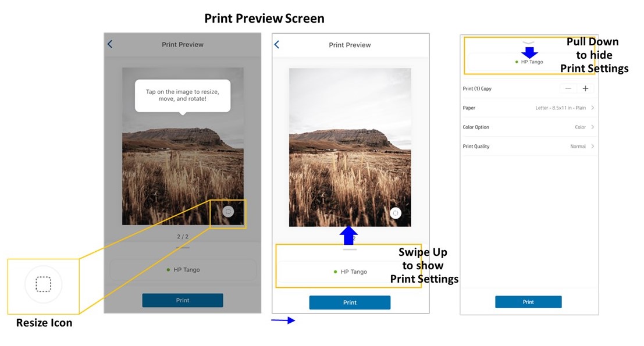Tap the resize icon on the middle preview photo
Image resolution: width=644 pixels, height=346 pixels.
pos(396,213)
